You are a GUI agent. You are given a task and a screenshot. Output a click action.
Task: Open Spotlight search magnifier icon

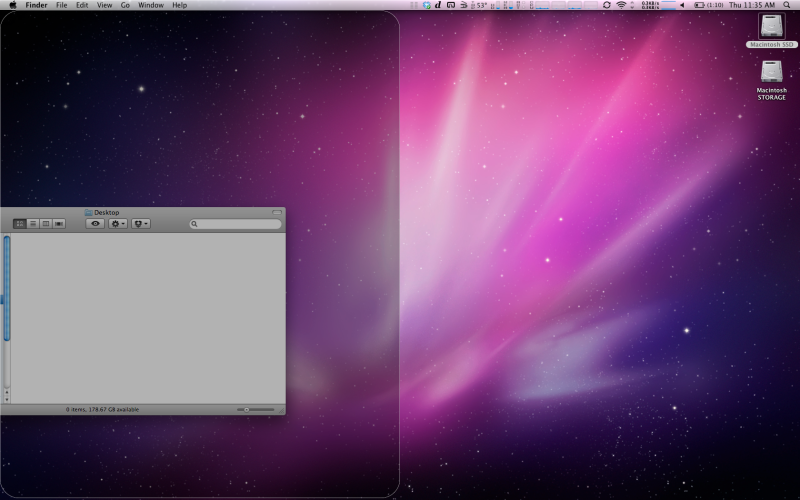pos(787,5)
